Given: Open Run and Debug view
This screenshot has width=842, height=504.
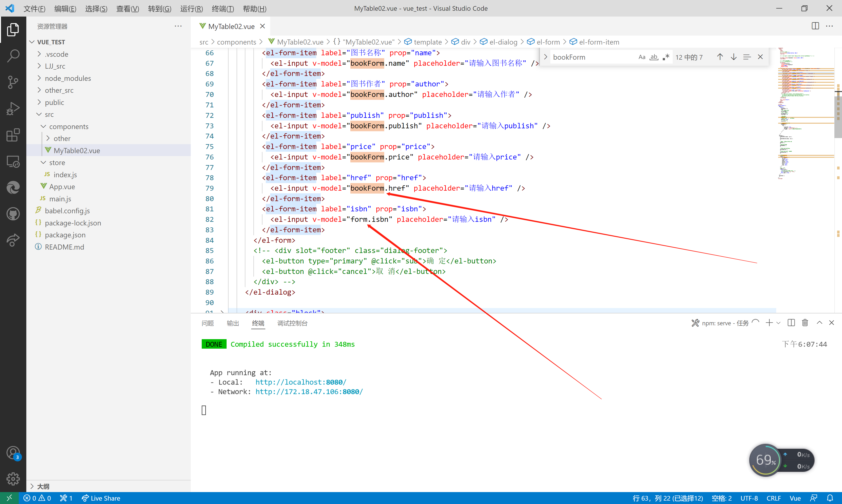Looking at the screenshot, I should (13, 108).
